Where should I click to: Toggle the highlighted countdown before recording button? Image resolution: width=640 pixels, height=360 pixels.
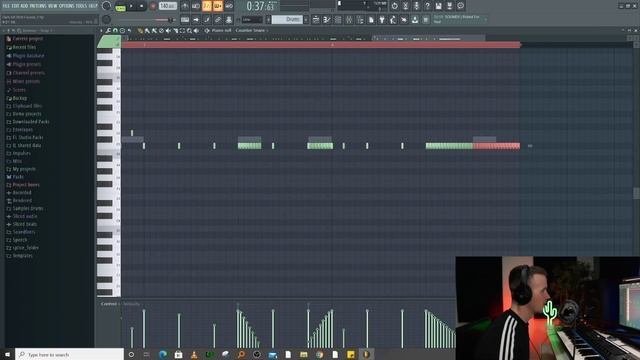point(207,6)
